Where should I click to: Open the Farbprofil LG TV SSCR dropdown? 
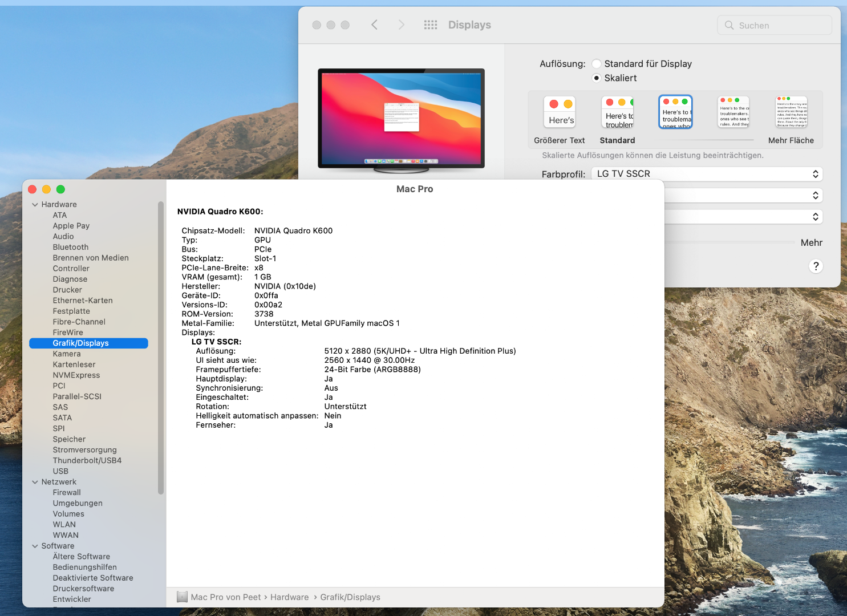(707, 174)
